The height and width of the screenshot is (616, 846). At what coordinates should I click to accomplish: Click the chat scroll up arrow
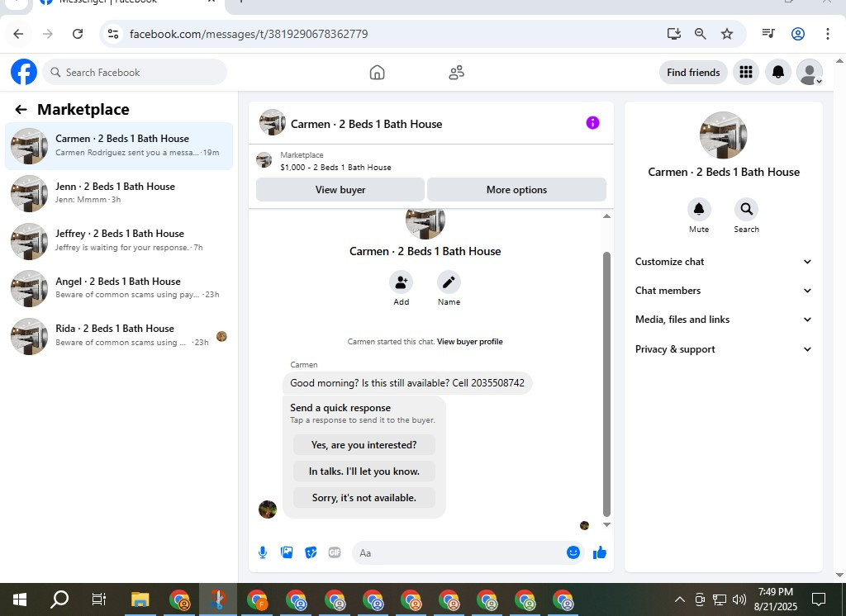click(606, 216)
